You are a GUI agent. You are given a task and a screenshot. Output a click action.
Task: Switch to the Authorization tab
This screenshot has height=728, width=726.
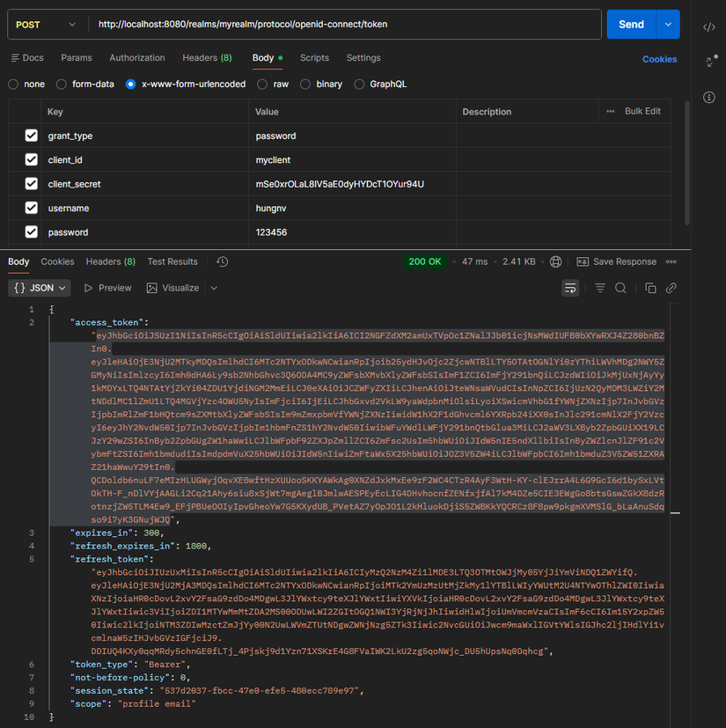[x=137, y=58]
